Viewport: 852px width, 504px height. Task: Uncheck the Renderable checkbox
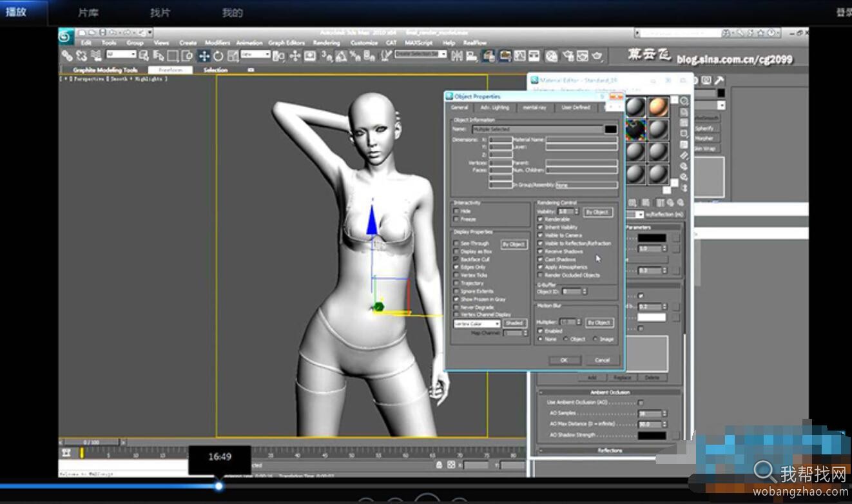pyautogui.click(x=540, y=219)
